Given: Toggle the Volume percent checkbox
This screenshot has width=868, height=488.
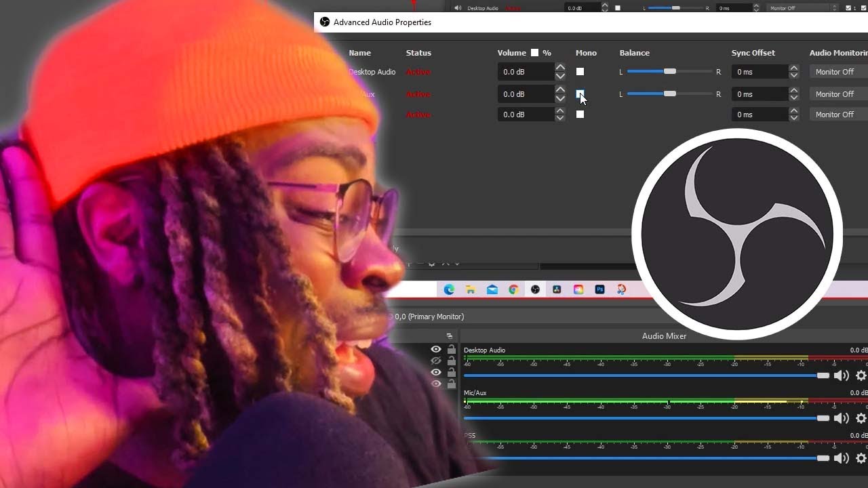Looking at the screenshot, I should tap(534, 53).
